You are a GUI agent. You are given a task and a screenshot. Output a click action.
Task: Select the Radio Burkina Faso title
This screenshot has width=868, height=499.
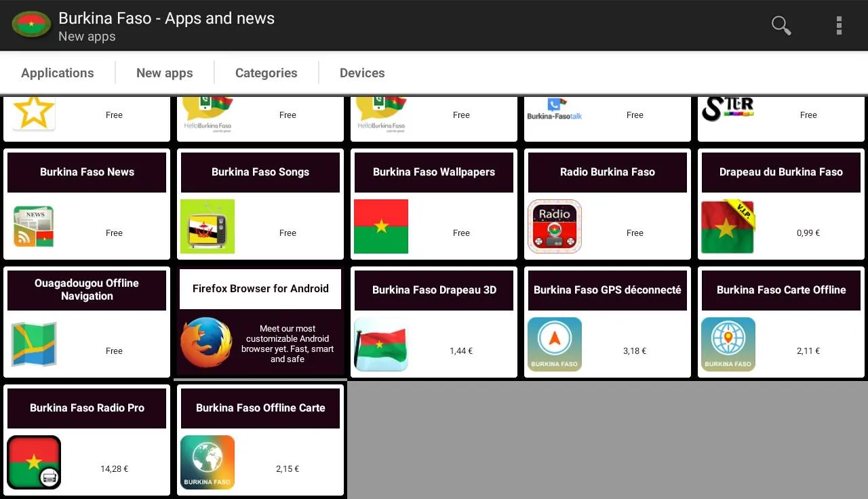pos(608,172)
